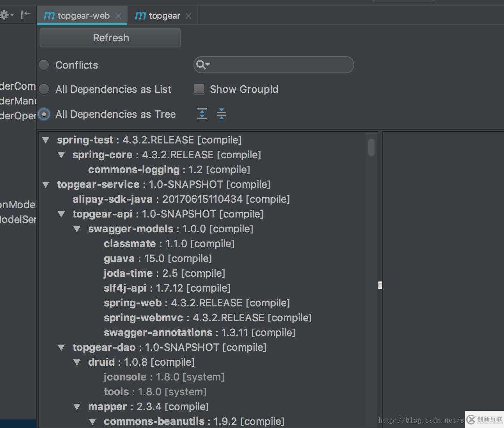Click the splitter handle between panes
The image size is (504, 428).
click(380, 285)
